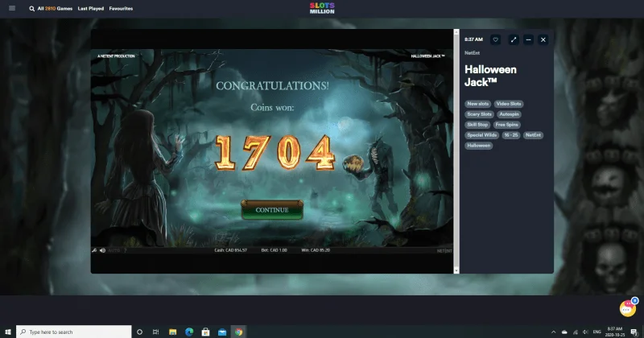Open Mail app from taskbar
This screenshot has height=338, width=644.
tap(222, 332)
